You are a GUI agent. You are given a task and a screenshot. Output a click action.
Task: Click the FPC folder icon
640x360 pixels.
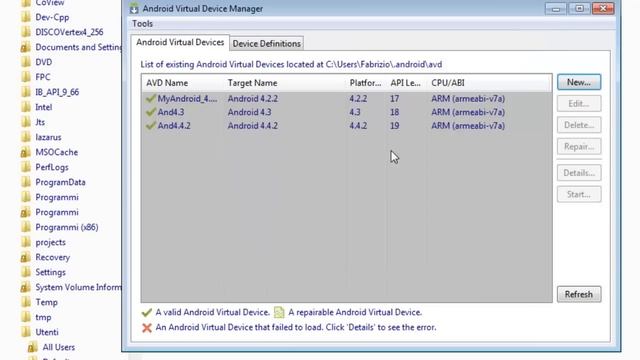[26, 77]
